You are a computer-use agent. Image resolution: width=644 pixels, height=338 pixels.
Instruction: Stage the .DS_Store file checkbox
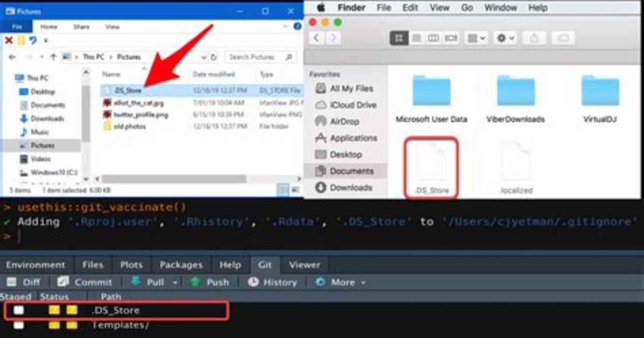[18, 310]
